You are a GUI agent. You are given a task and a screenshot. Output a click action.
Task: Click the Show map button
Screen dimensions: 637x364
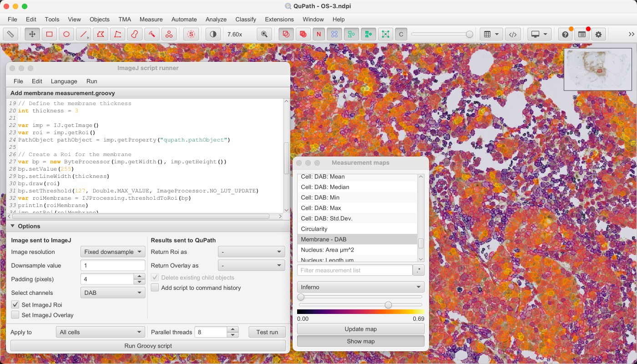coord(361,341)
